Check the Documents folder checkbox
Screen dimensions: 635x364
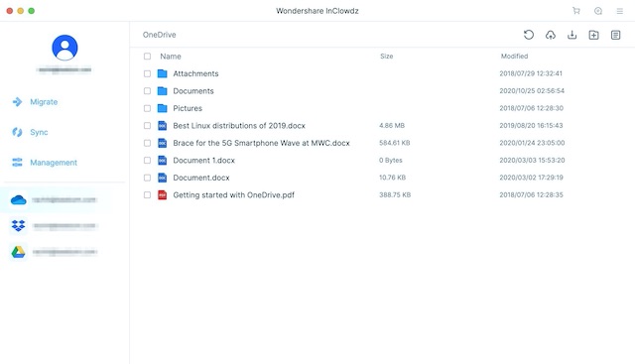click(147, 91)
